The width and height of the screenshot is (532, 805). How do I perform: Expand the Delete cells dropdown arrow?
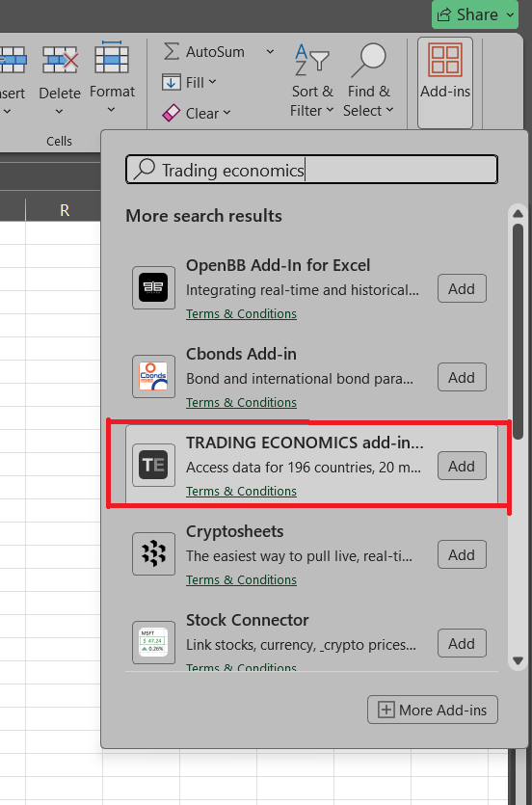(x=60, y=112)
